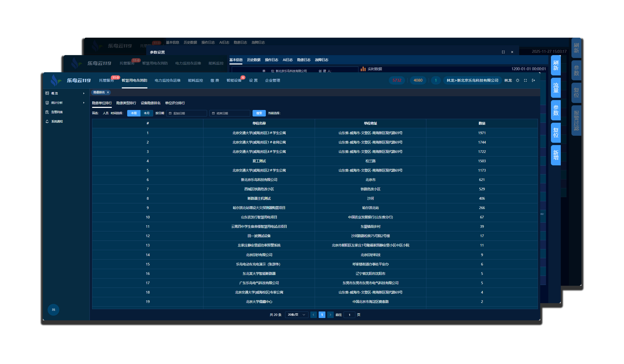Expand the 概览 sidebar submenu arrow
Image resolution: width=624 pixels, height=364 pixels.
coord(84,93)
